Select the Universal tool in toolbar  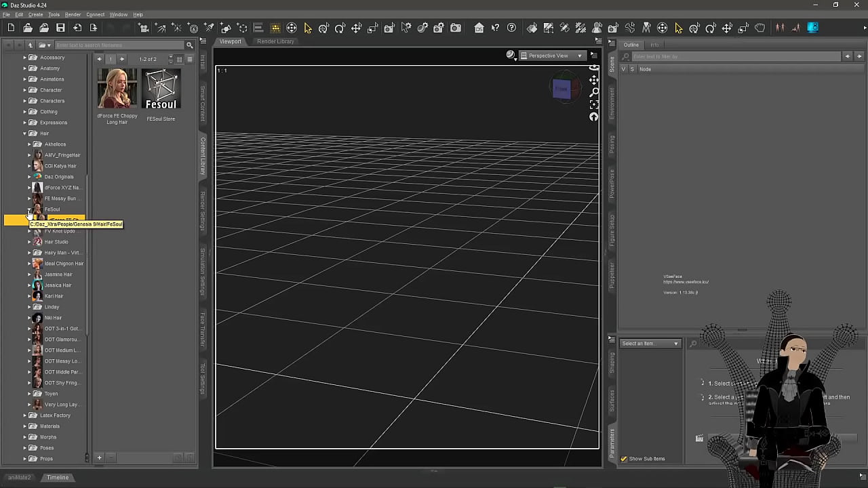pyautogui.click(x=292, y=28)
